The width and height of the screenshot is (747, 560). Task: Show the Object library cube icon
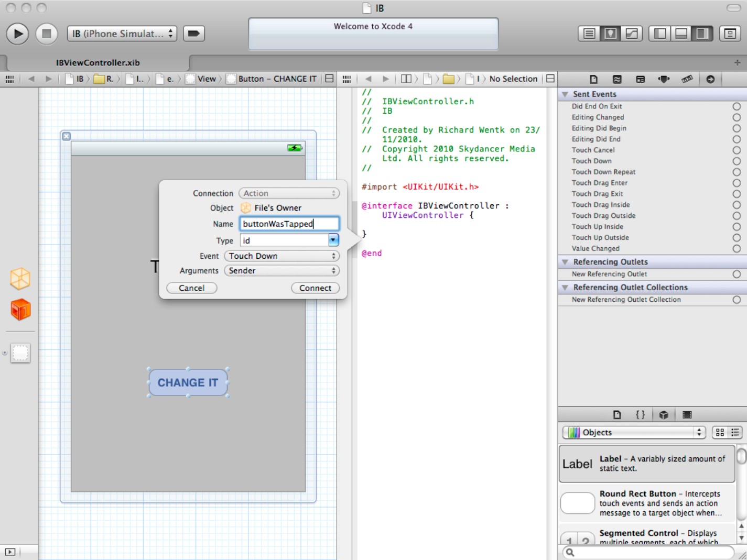[x=664, y=415]
